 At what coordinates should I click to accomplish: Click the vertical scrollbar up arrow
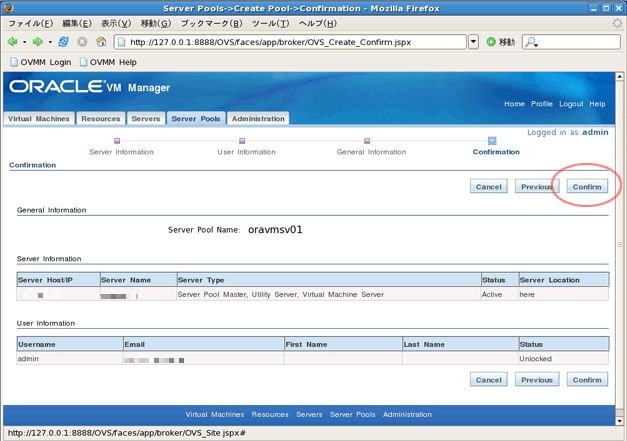[x=619, y=76]
